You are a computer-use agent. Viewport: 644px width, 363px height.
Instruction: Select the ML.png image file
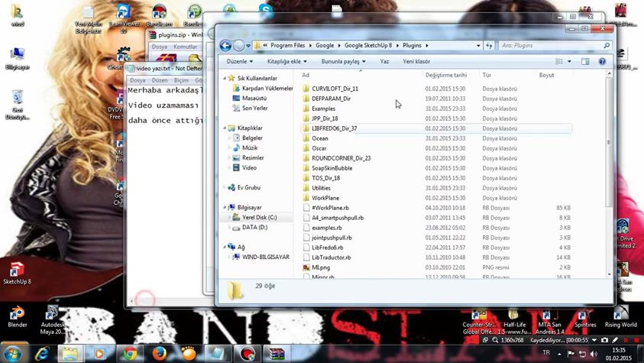321,267
